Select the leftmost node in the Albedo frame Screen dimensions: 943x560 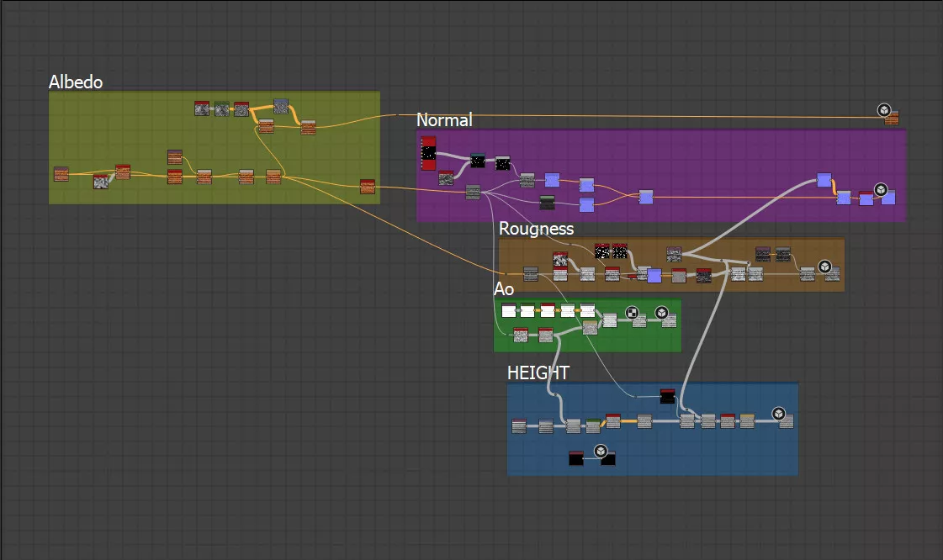(61, 174)
